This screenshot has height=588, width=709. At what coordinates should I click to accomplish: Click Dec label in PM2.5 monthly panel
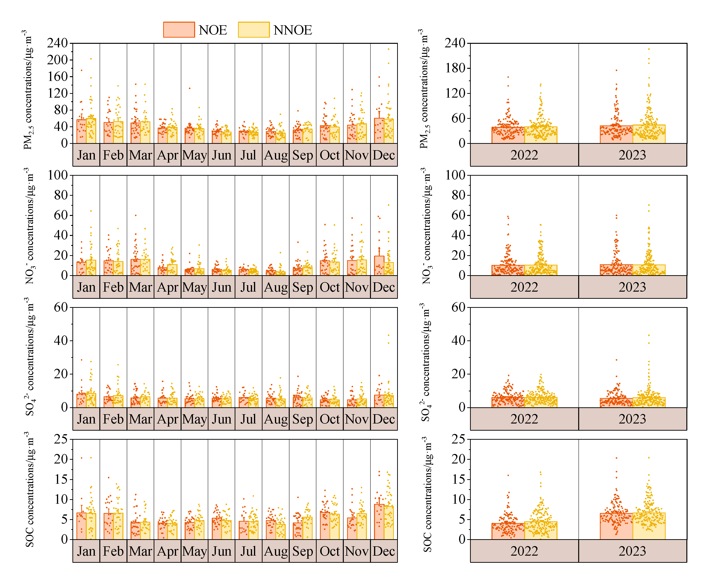pyautogui.click(x=384, y=155)
